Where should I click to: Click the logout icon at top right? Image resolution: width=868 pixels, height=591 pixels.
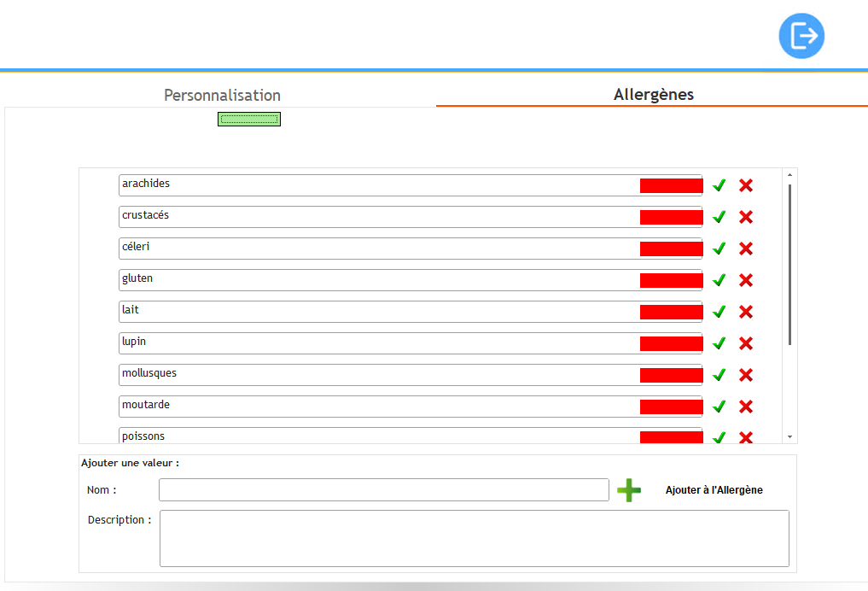[801, 36]
